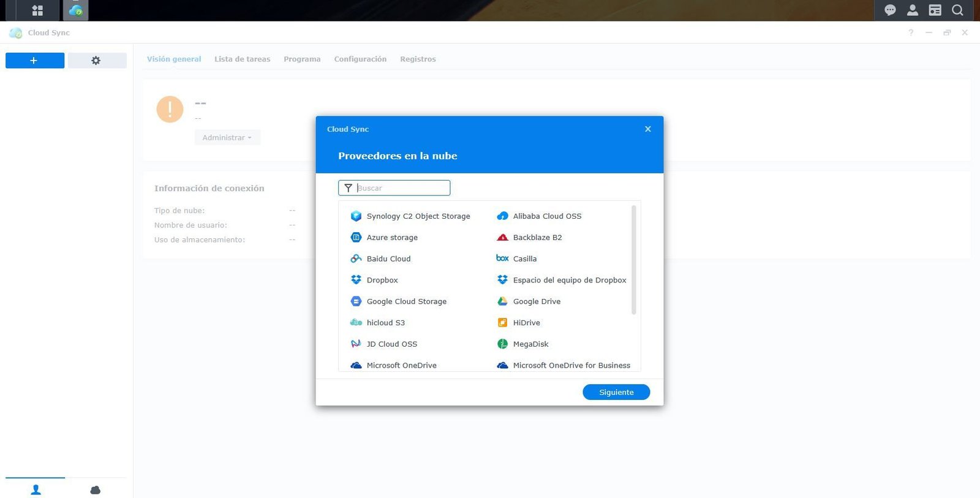This screenshot has width=980, height=498.
Task: Select Synology C2 Object Storage icon
Action: (356, 216)
